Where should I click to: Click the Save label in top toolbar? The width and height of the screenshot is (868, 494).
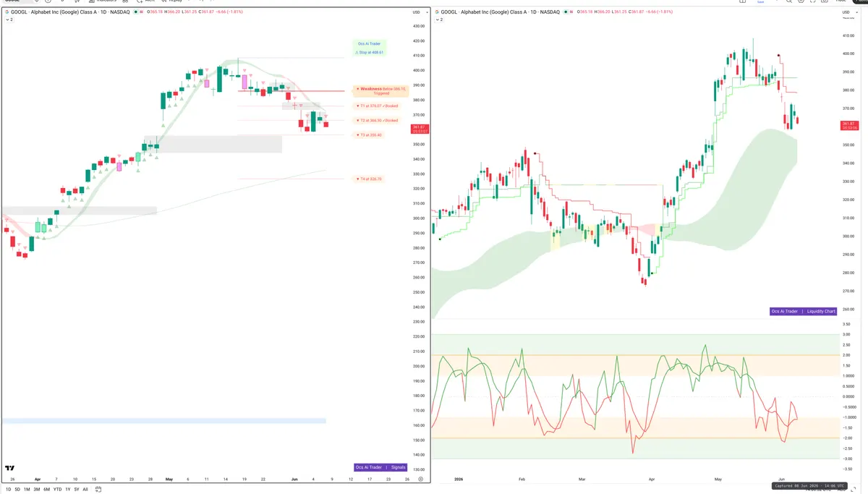pos(760,2)
